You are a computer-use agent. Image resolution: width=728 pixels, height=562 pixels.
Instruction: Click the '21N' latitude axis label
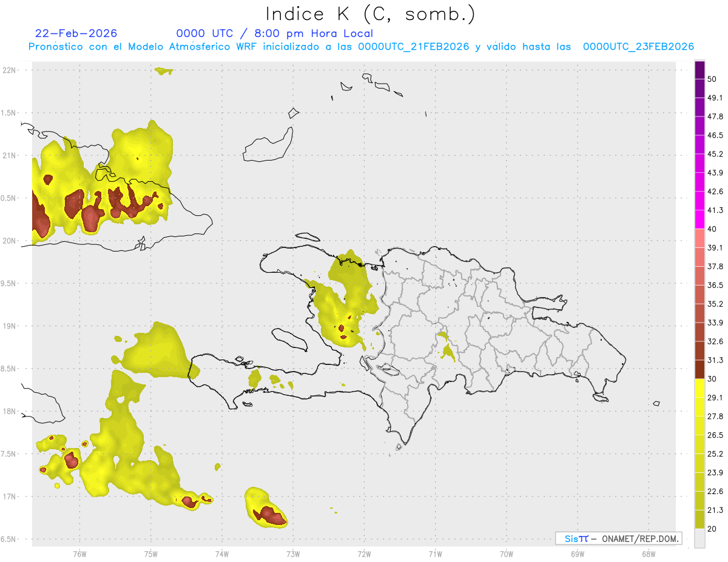[x=9, y=155]
